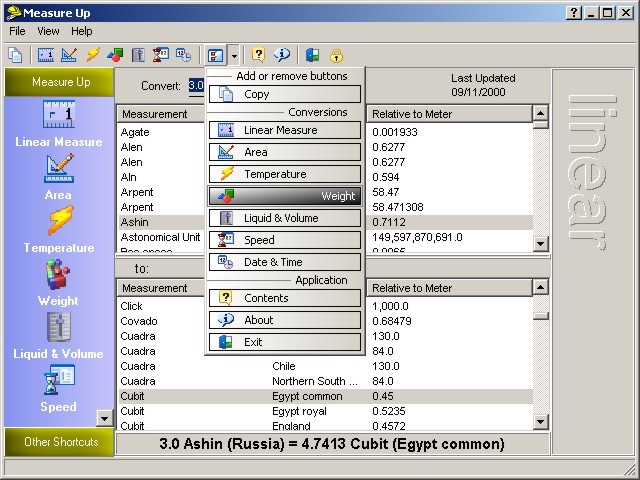Click the scroll-up arrow of upper list
Viewport: 640px width, 480px height.
[x=540, y=113]
